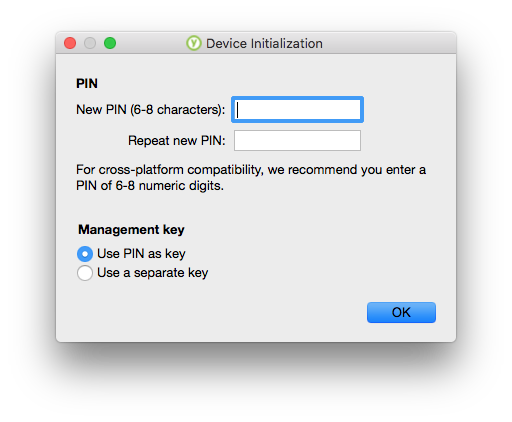Image resolution: width=512 pixels, height=422 pixels.
Task: Click the Yubico logo in title bar
Action: coord(194,43)
